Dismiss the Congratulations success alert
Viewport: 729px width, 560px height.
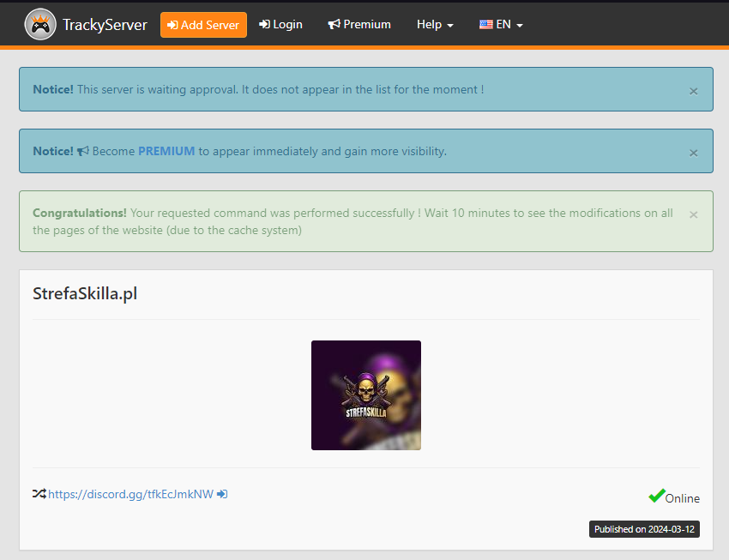[x=693, y=214]
